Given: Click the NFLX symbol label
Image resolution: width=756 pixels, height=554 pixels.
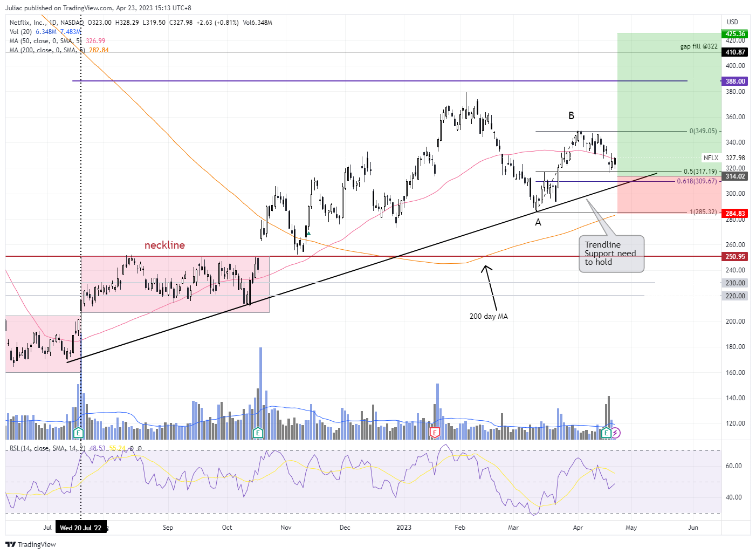Looking at the screenshot, I should pyautogui.click(x=711, y=158).
